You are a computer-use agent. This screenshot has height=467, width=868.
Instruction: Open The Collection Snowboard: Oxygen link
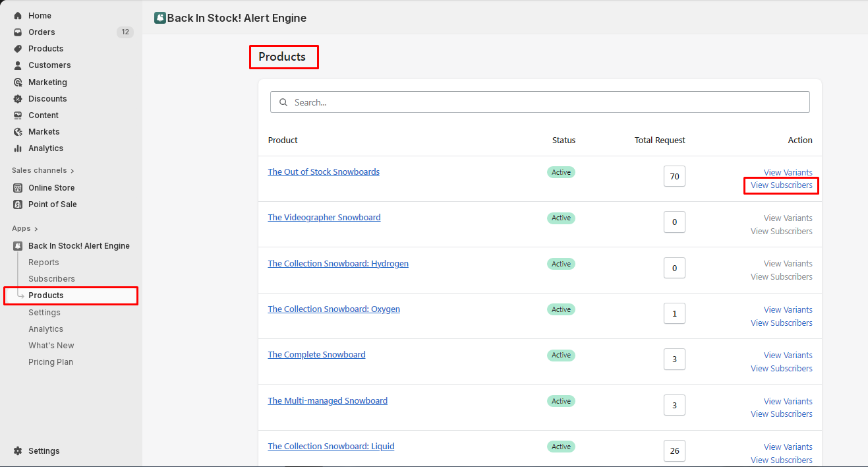pos(333,309)
